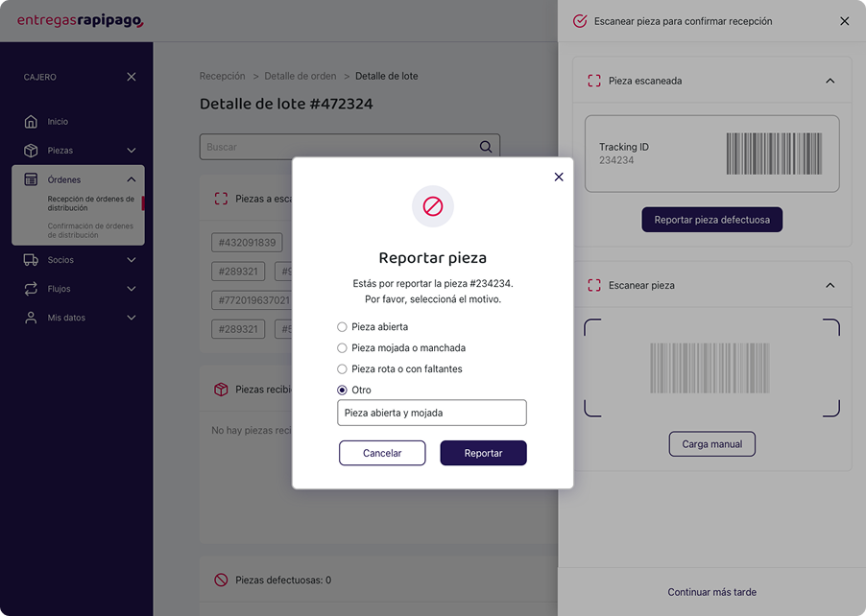Close the Reportar pieza dialog
The height and width of the screenshot is (616, 866).
[559, 177]
